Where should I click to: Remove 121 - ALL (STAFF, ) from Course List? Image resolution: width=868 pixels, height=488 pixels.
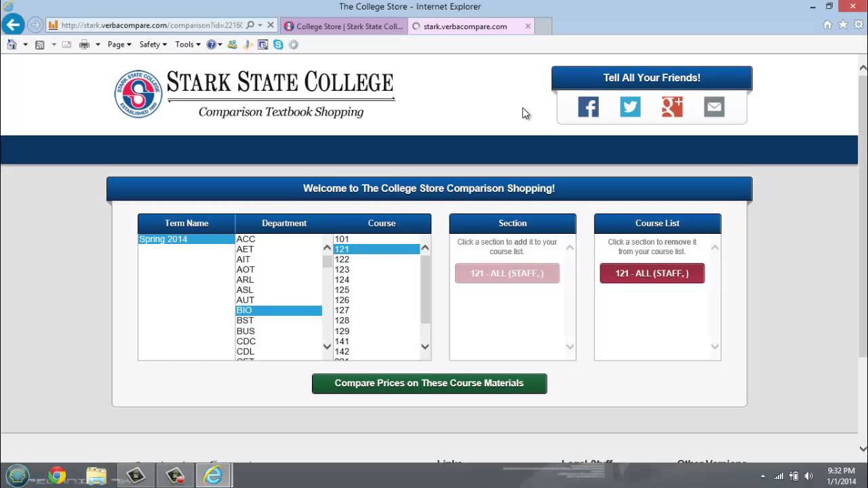652,273
